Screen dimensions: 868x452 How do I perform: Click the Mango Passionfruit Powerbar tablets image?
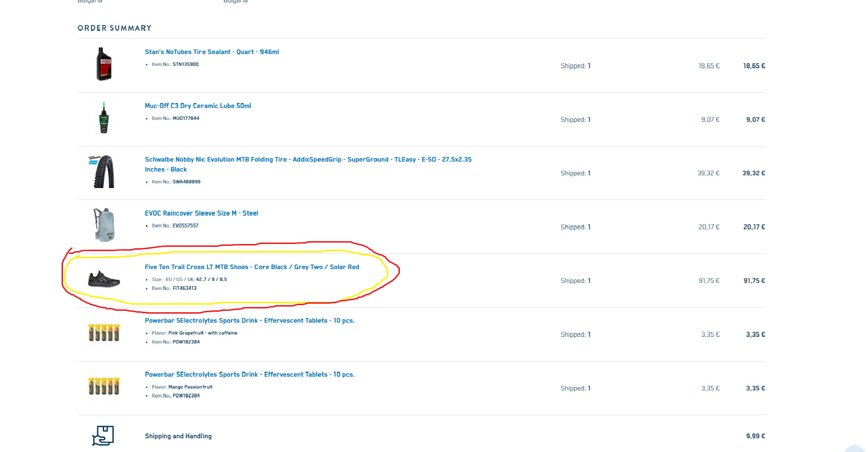point(104,386)
